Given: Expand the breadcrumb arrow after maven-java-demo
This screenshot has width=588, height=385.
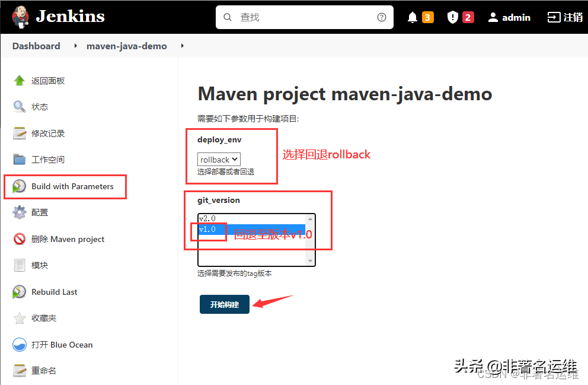Looking at the screenshot, I should pyautogui.click(x=182, y=46).
